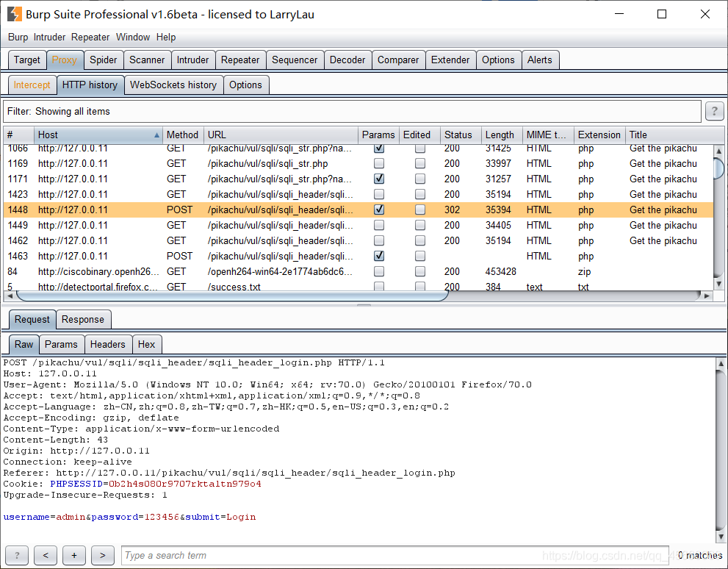The image size is (728, 569).
Task: Toggle Edited checkbox for request 1448
Action: tap(420, 210)
